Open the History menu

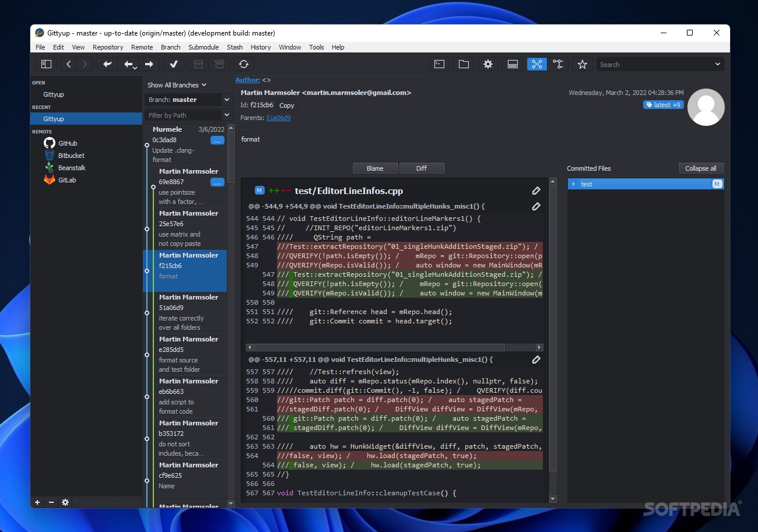coord(261,47)
